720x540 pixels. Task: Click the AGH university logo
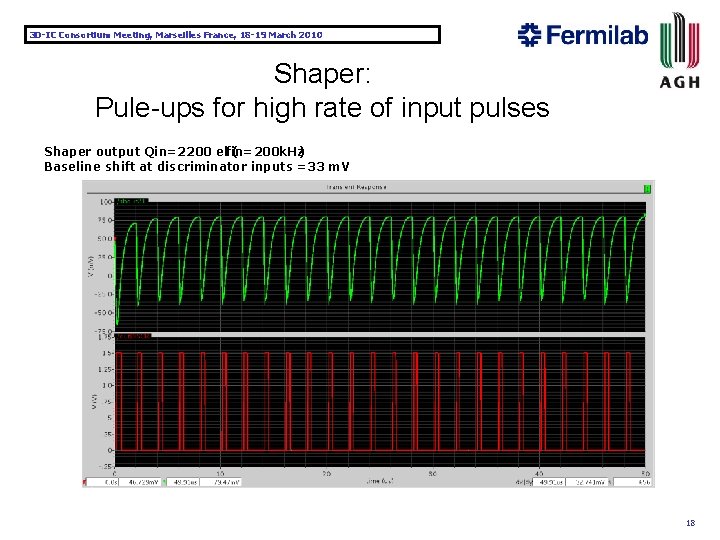(x=680, y=50)
